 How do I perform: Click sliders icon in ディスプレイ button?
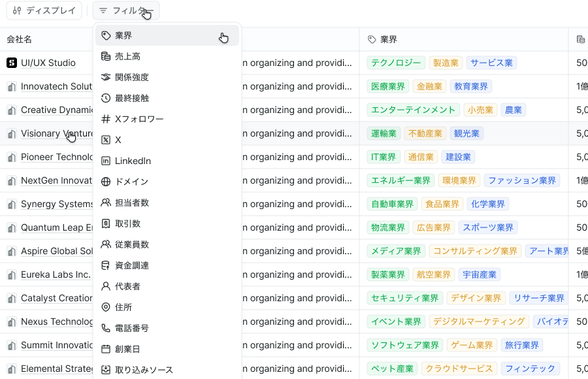[x=17, y=10]
